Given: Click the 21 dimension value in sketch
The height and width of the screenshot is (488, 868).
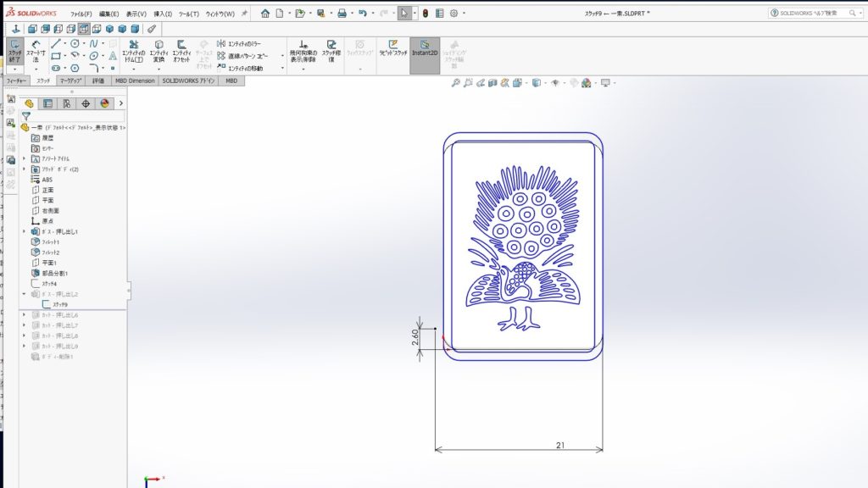Looking at the screenshot, I should 561,444.
